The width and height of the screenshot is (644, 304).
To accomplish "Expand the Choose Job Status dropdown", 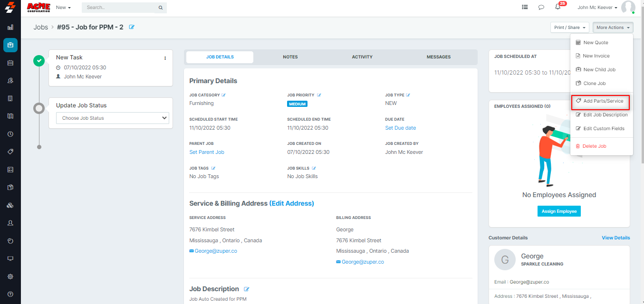I will point(112,118).
